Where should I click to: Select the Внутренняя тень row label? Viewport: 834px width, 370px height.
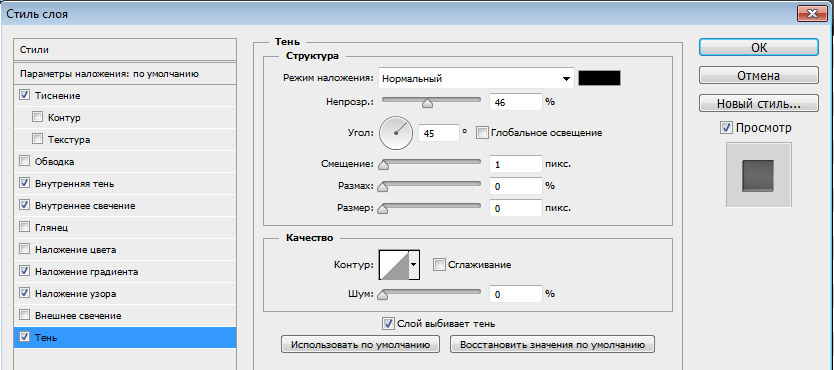click(x=74, y=183)
